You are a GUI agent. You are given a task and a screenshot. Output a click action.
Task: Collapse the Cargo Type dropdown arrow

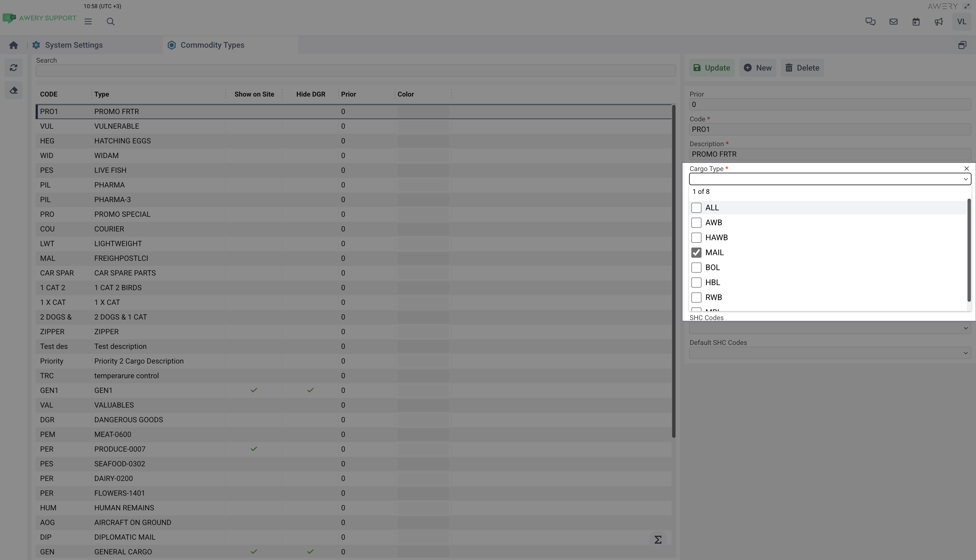[x=965, y=179]
